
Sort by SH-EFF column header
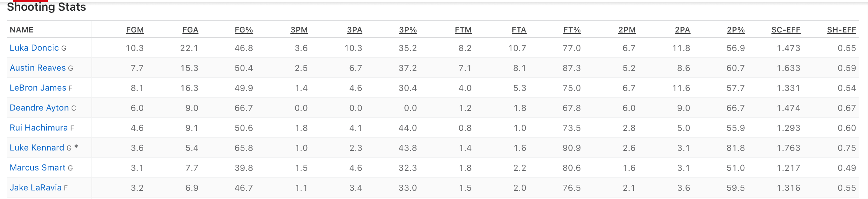point(841,30)
